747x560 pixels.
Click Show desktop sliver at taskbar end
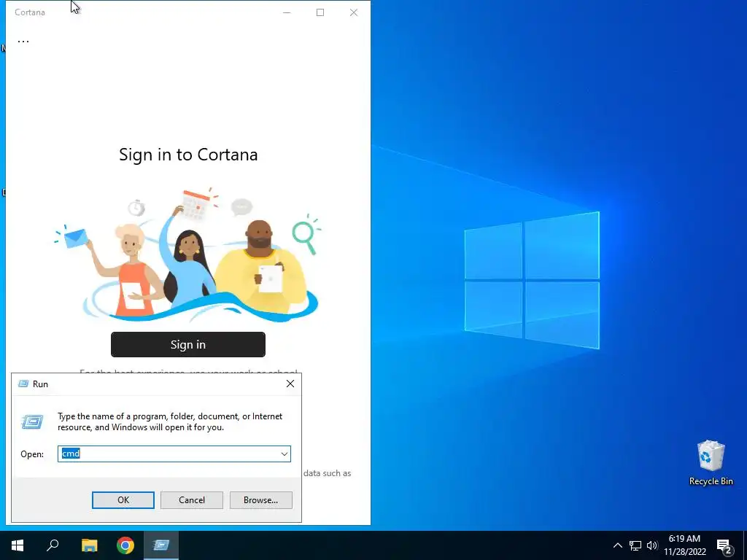(745, 545)
